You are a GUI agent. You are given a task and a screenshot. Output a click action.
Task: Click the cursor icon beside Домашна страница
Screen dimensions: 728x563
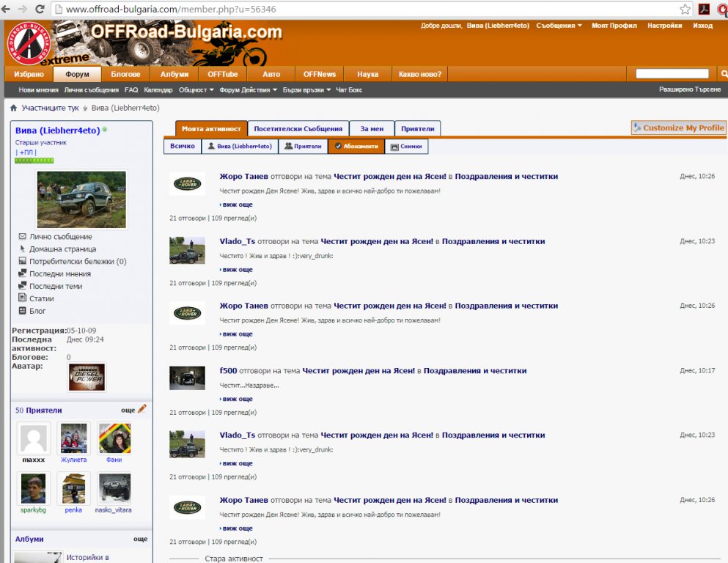pos(22,249)
